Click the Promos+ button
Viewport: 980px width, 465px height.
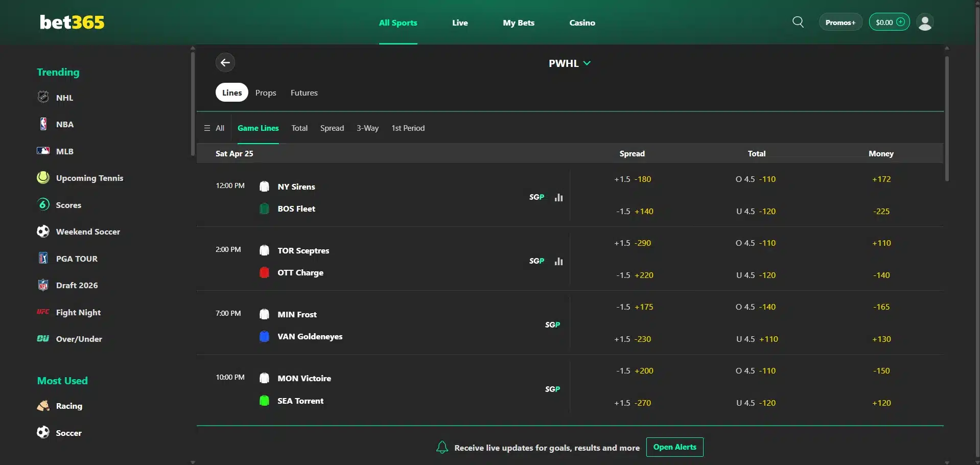click(x=841, y=22)
